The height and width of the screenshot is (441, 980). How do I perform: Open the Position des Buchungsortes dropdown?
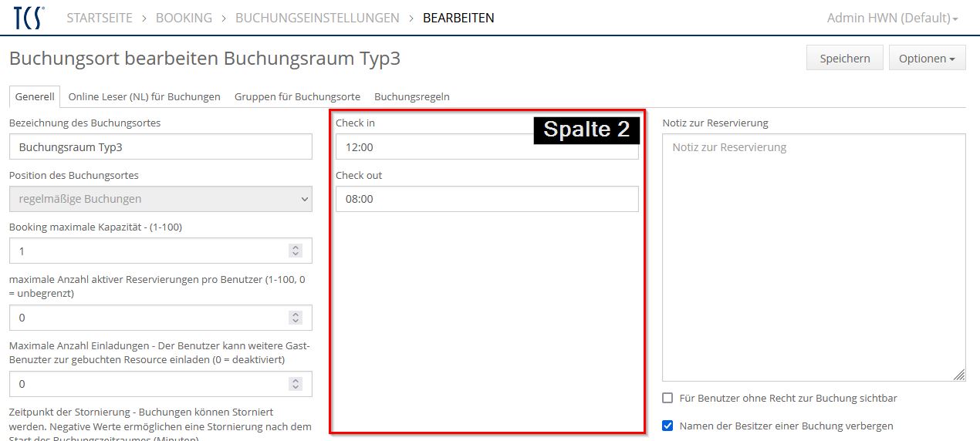click(161, 199)
